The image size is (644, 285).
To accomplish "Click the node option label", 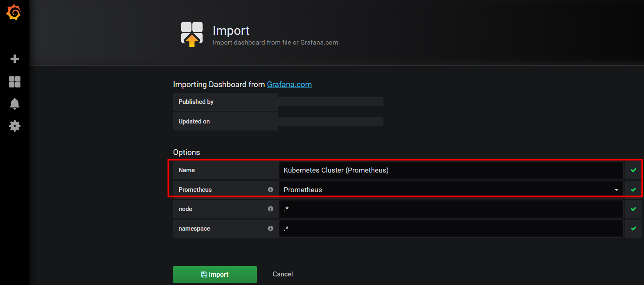I will (x=185, y=209).
